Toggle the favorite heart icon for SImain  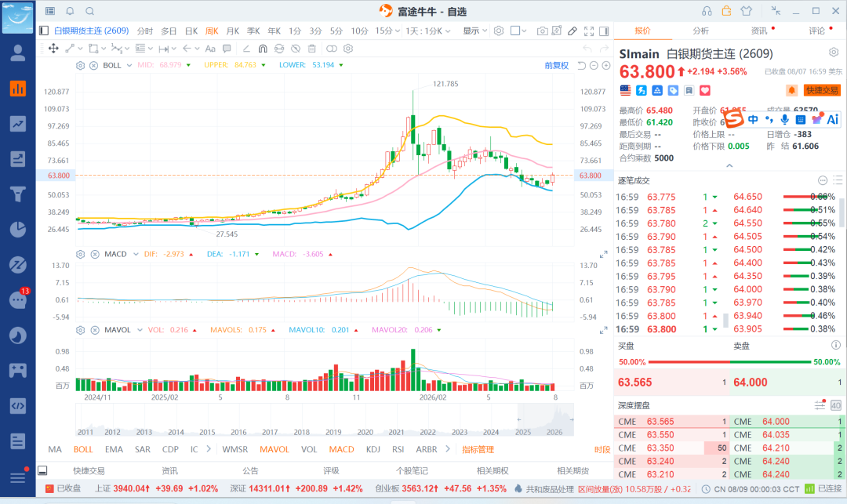click(x=705, y=90)
